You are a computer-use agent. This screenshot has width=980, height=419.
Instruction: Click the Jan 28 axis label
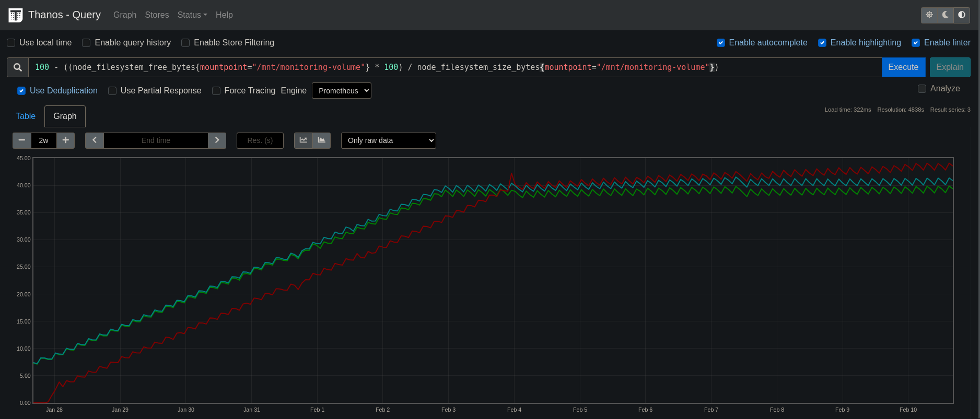click(54, 410)
